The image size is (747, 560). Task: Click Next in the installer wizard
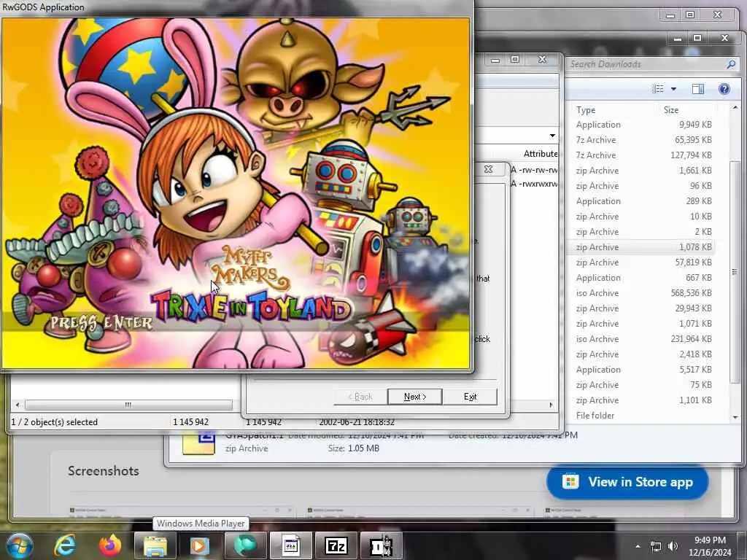(x=414, y=397)
